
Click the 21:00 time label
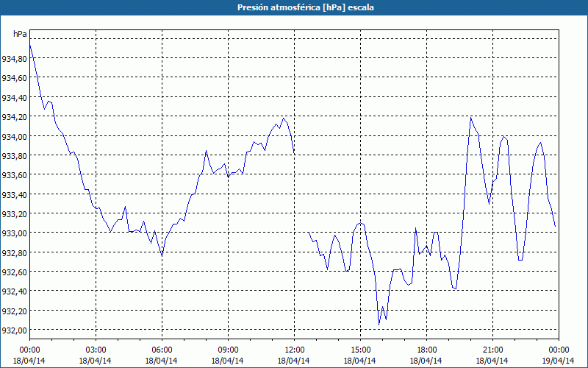click(492, 350)
